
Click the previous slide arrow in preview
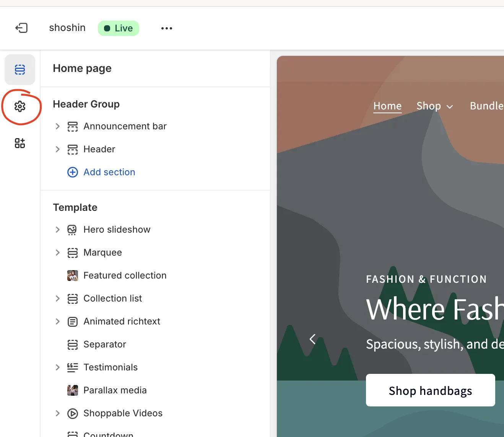[312, 339]
